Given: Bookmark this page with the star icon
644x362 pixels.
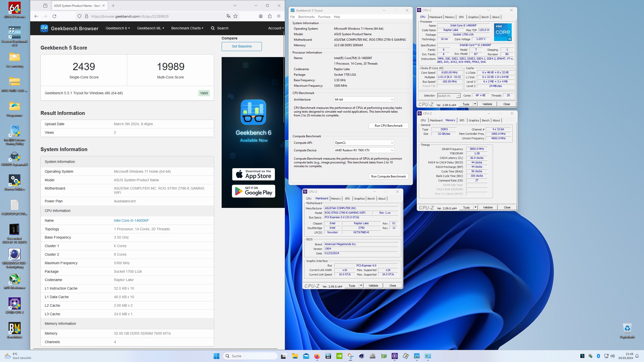Looking at the screenshot, I should pos(235,16).
